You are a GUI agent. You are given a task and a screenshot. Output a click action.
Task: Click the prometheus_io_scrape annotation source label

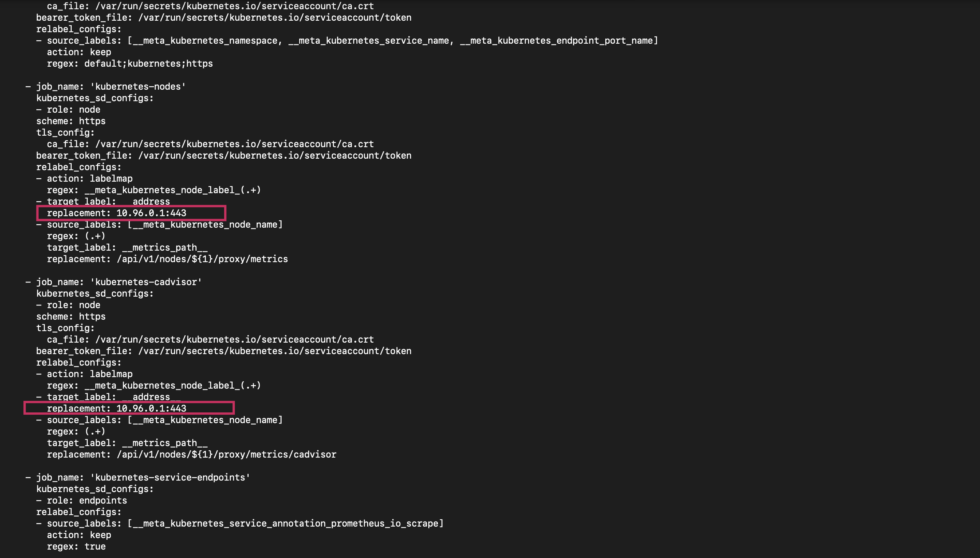[x=285, y=524]
